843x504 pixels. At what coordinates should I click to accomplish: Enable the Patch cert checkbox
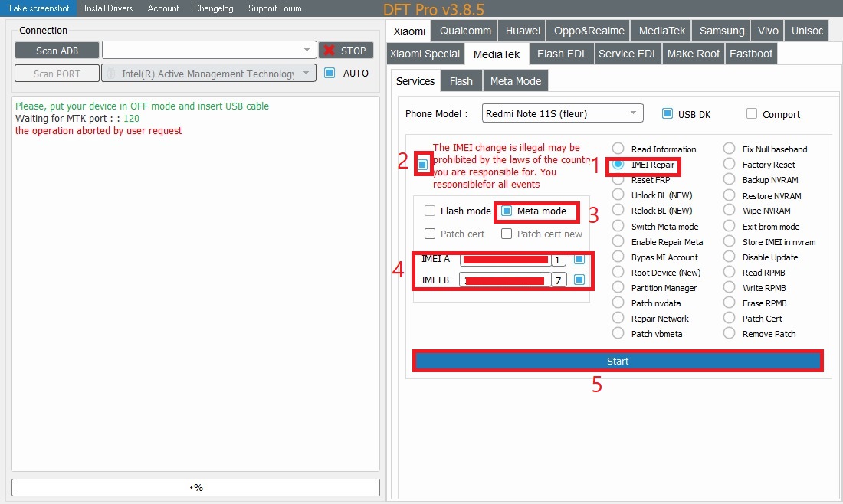point(430,234)
